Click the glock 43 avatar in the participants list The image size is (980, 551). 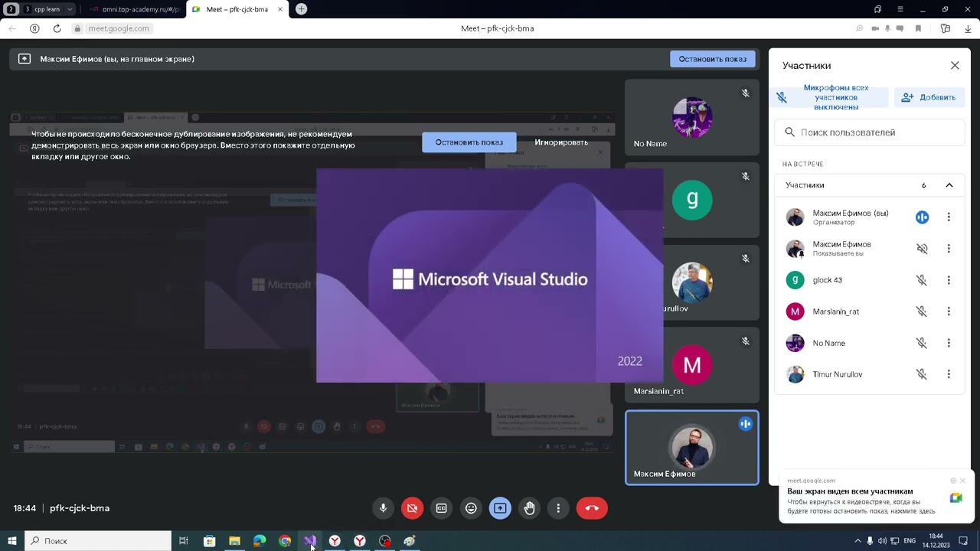(x=795, y=280)
